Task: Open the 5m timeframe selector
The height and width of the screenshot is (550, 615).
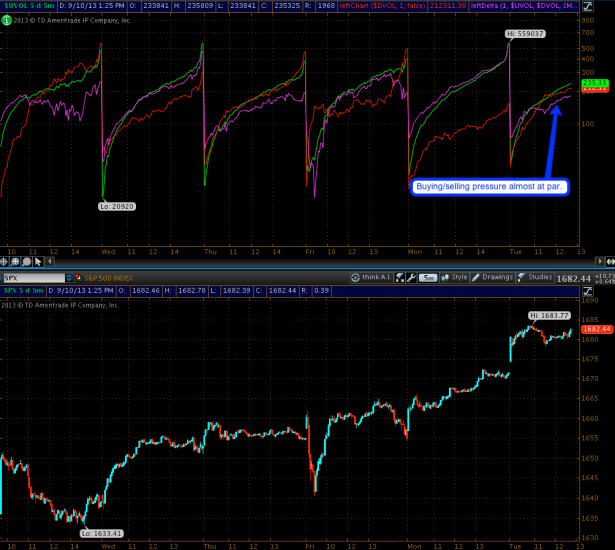Action: [428, 278]
